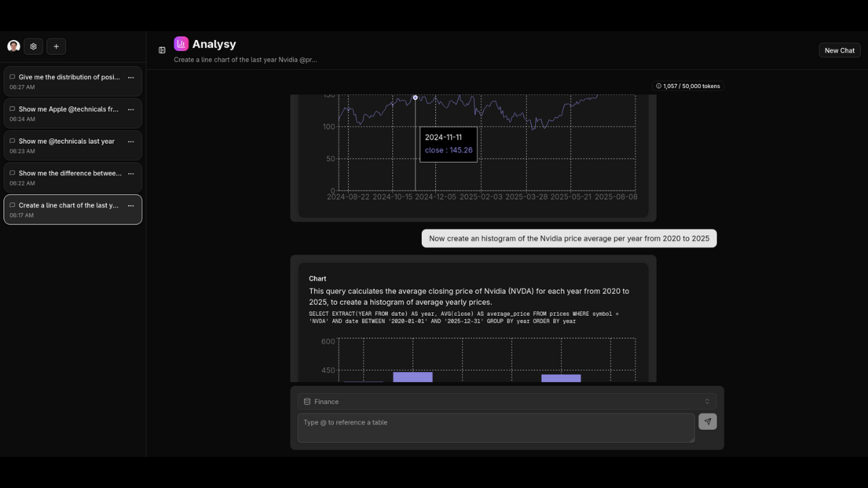Click the '06:27 AM' timestamp
868x488 pixels.
(x=22, y=87)
